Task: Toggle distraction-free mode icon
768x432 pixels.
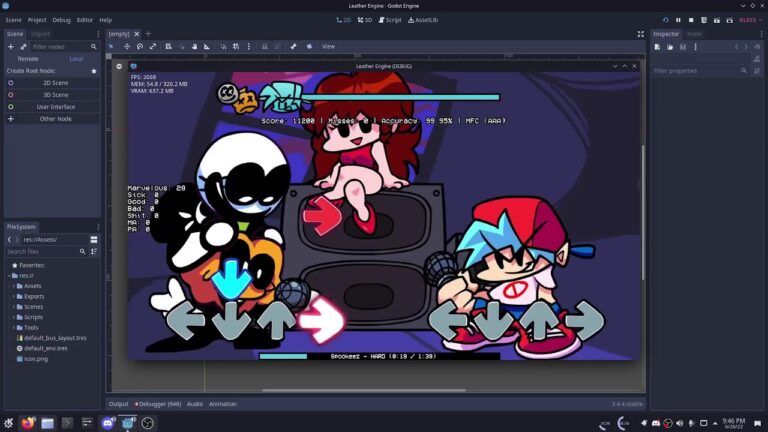Action: pos(641,34)
